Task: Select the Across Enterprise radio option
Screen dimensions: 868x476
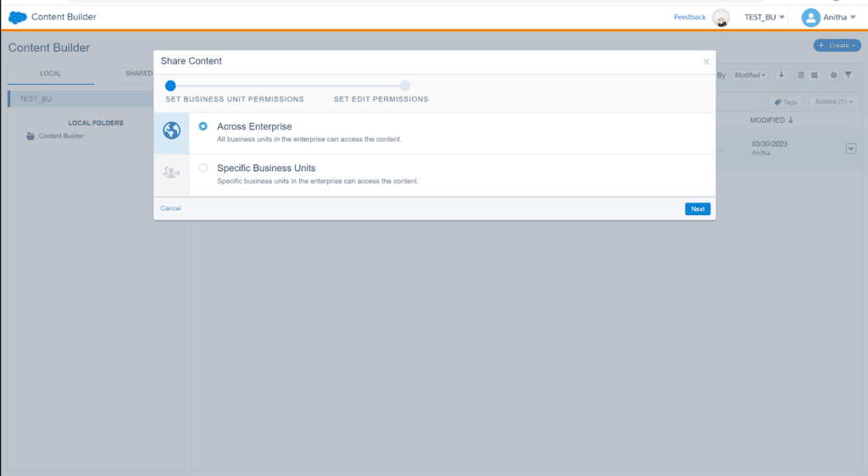Action: pos(203,126)
